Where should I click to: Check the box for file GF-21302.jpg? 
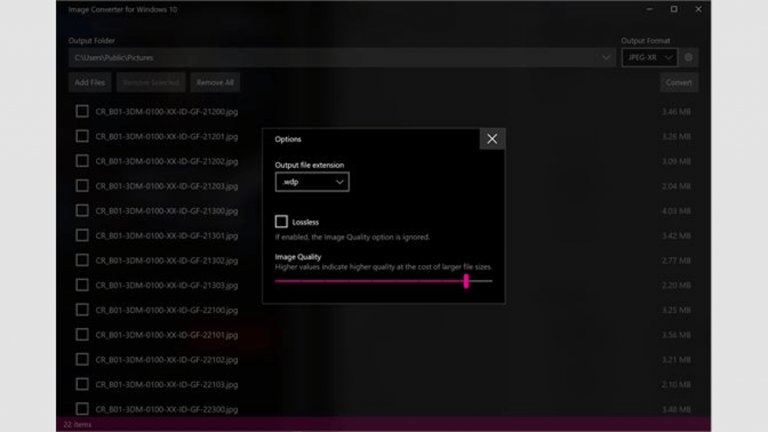click(82, 260)
